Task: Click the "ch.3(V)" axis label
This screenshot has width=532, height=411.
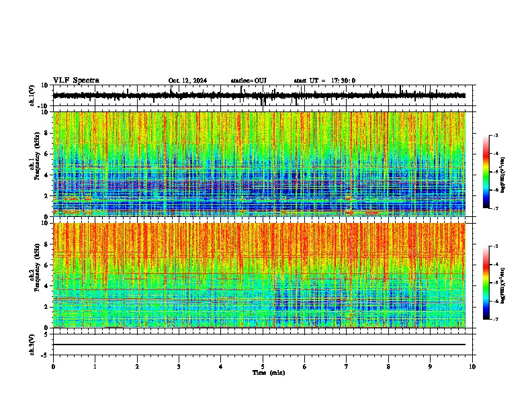Action: click(x=32, y=345)
